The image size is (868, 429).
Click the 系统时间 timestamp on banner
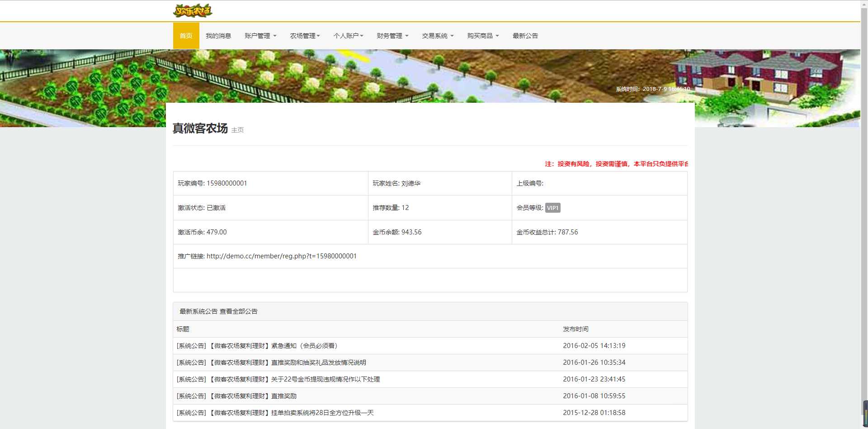(653, 89)
